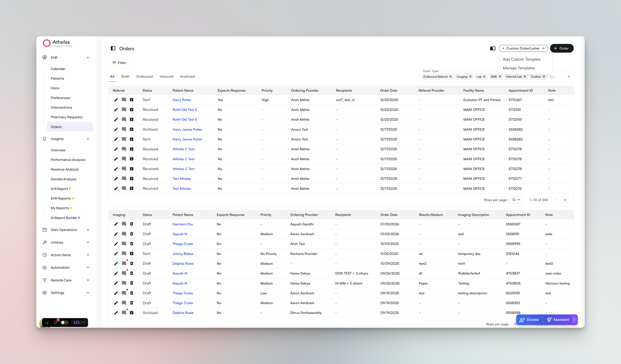Click the Order button

562,48
